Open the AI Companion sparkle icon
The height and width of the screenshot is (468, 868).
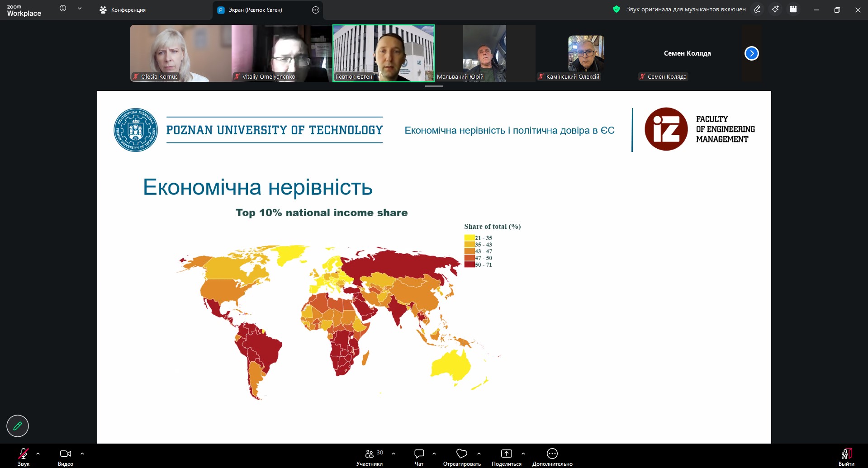point(775,9)
